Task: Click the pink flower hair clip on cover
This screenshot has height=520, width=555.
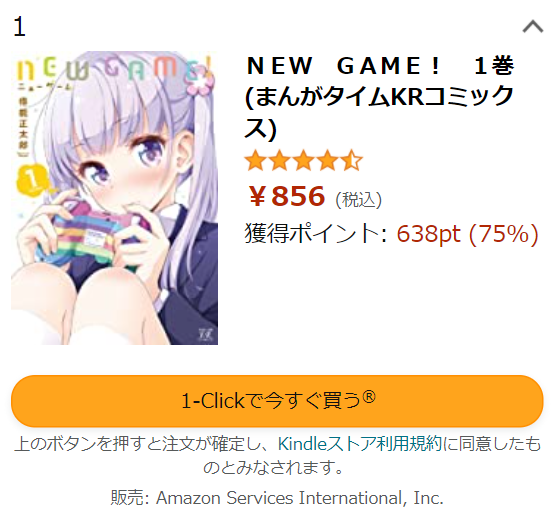Action: [x=202, y=84]
